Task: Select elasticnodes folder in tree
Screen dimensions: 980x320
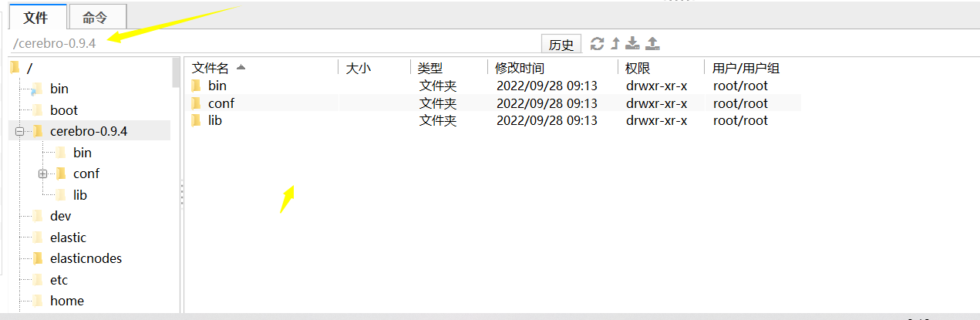Action: coord(86,258)
